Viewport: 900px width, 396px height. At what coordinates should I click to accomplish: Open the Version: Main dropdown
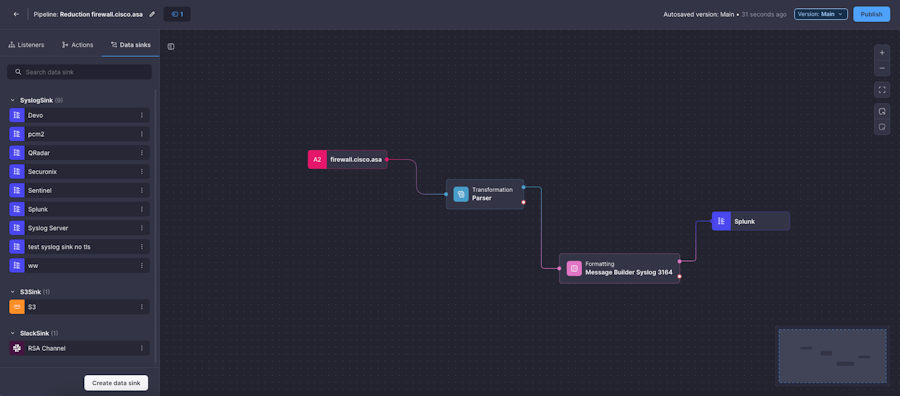pos(821,14)
